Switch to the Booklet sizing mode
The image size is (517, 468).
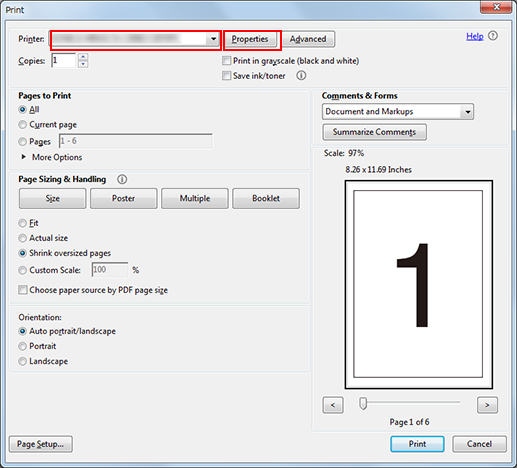(x=266, y=199)
